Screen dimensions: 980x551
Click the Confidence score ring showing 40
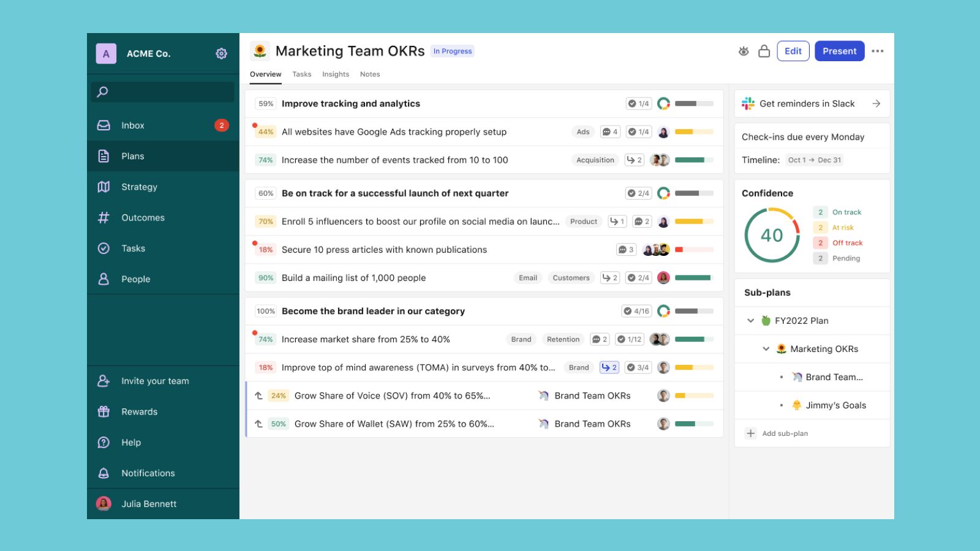tap(771, 235)
